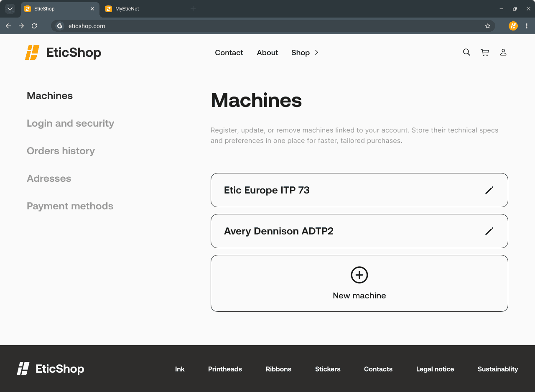This screenshot has width=535, height=392.
Task: Open Payment methods in sidebar
Action: pos(70,206)
